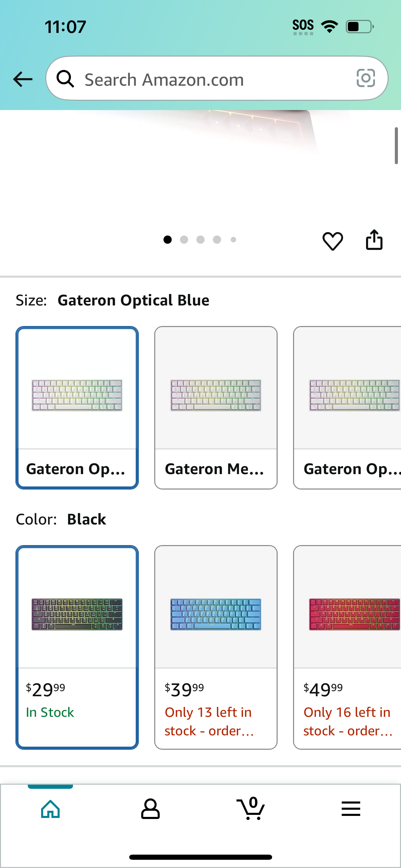Choose the Gateron Me... size option
This screenshot has width=401, height=868.
tap(216, 408)
